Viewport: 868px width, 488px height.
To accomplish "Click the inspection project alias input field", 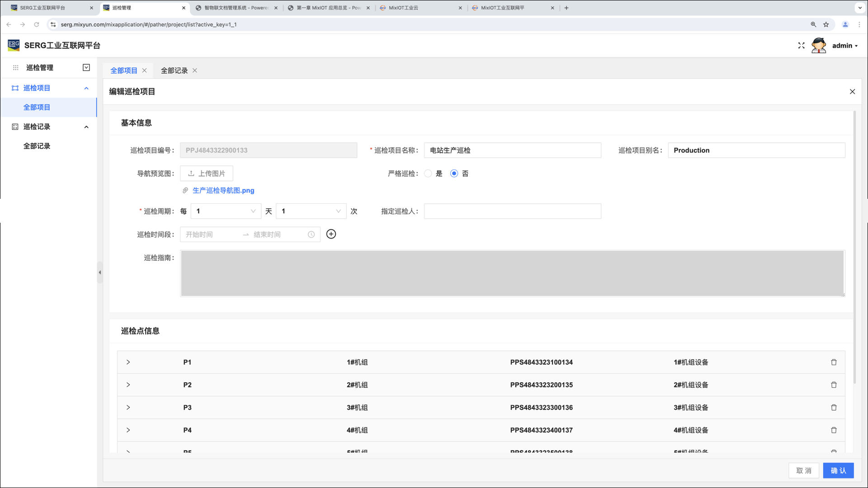I will [x=756, y=150].
